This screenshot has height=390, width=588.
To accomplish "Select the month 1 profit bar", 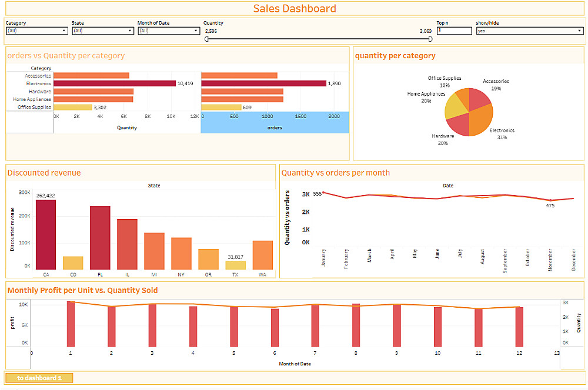I will click(71, 324).
